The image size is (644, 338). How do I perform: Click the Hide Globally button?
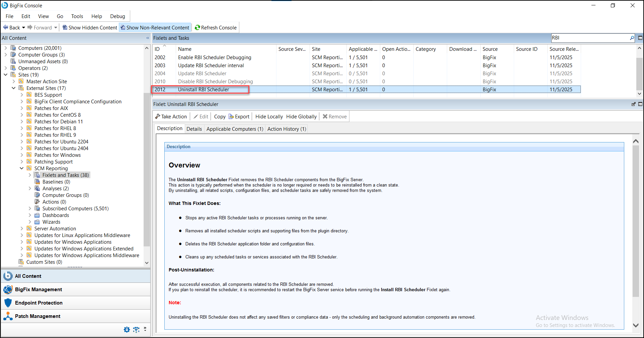[301, 116]
